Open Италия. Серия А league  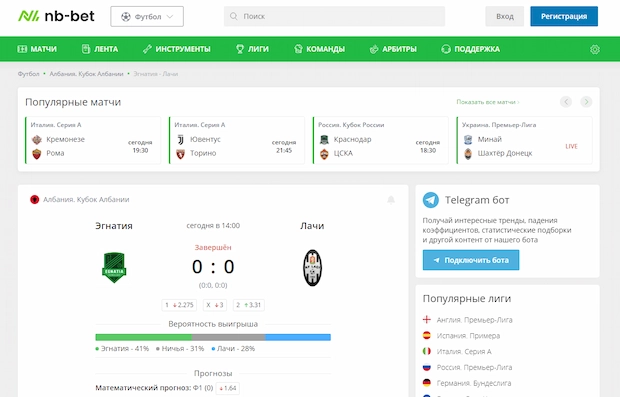[x=464, y=352]
